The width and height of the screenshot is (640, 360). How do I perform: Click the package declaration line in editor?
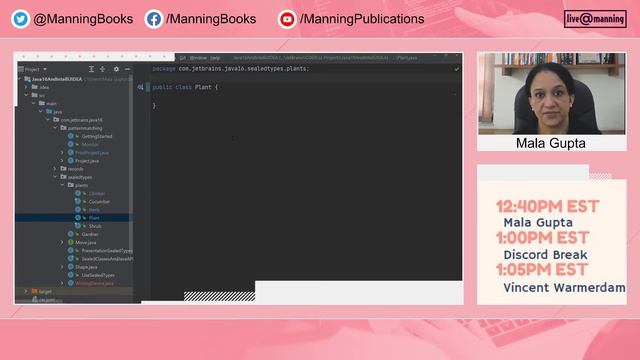(x=231, y=69)
